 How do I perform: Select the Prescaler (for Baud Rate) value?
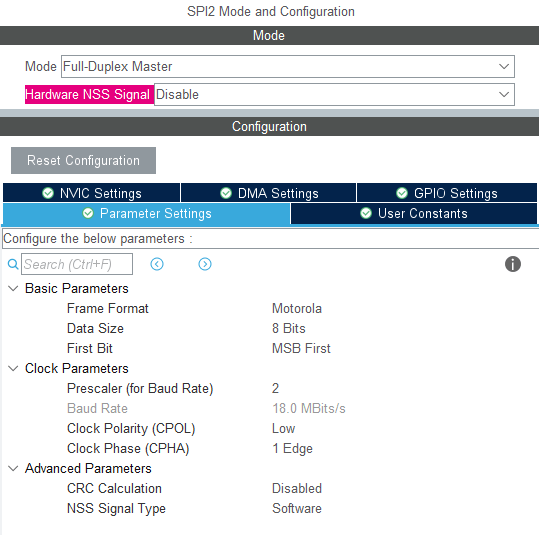click(275, 389)
